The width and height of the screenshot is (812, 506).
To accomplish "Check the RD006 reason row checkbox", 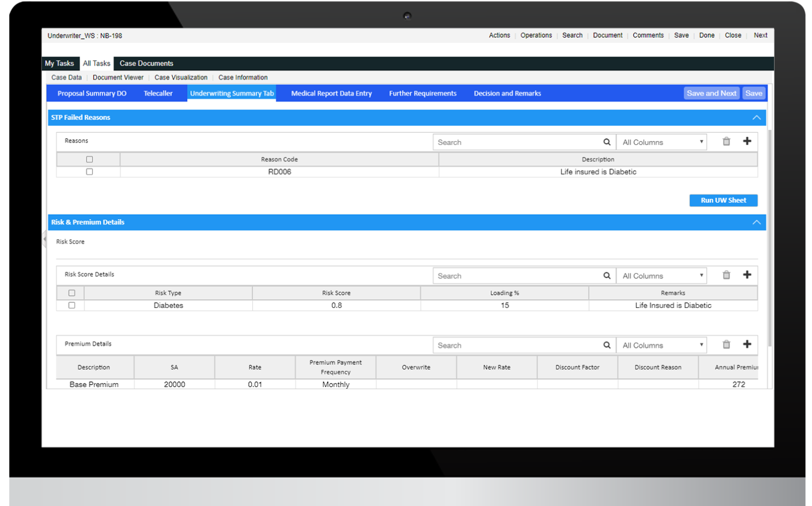I will pyautogui.click(x=89, y=171).
